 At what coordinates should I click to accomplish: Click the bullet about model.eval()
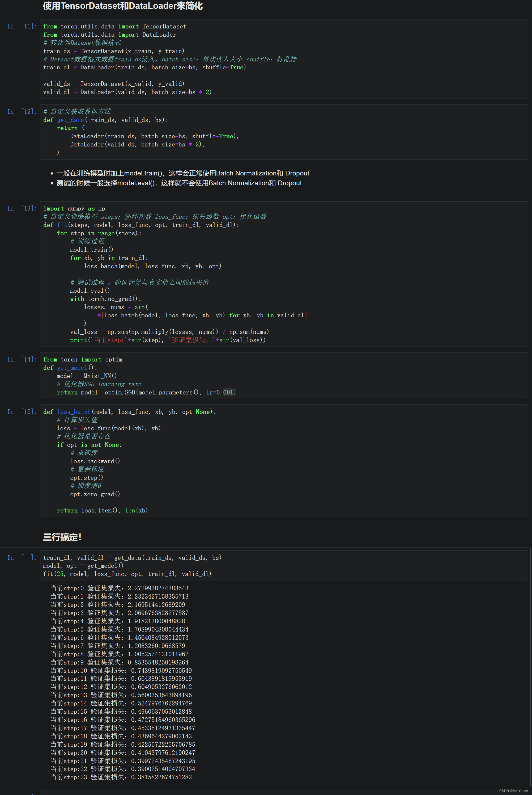(x=179, y=183)
